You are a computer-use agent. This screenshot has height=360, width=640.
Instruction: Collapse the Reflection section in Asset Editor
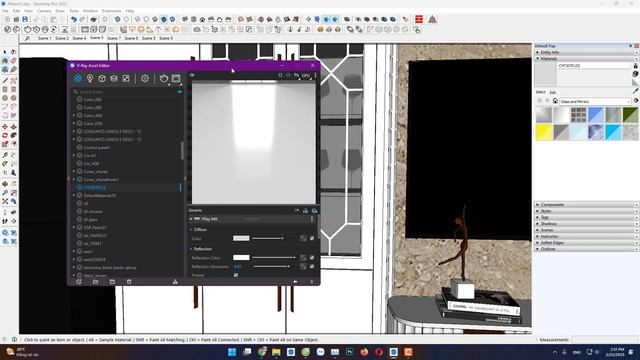pos(191,249)
